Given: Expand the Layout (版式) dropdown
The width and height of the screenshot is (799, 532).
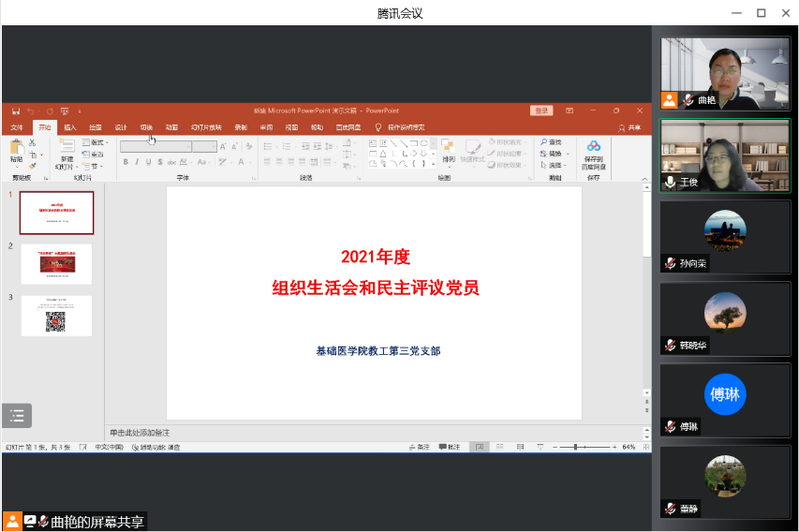Looking at the screenshot, I should click(x=96, y=142).
